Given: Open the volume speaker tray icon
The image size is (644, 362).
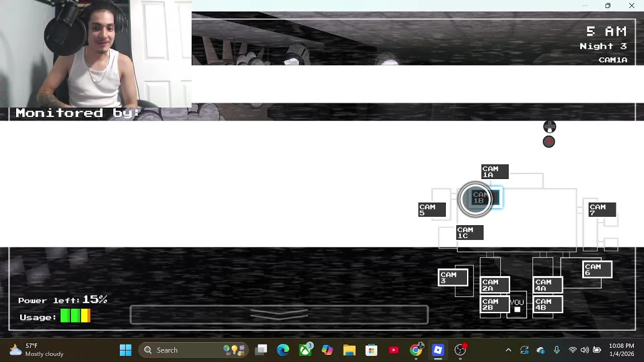Looking at the screenshot, I should [585, 350].
